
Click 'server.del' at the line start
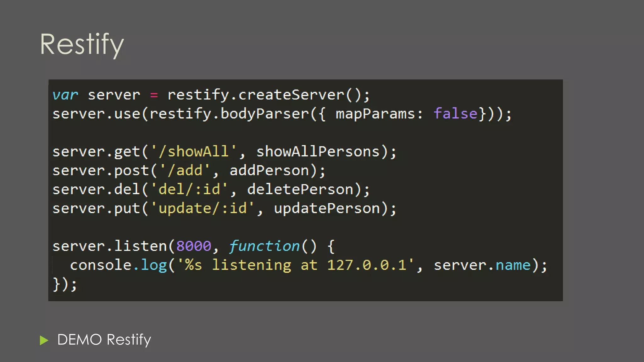[96, 189]
